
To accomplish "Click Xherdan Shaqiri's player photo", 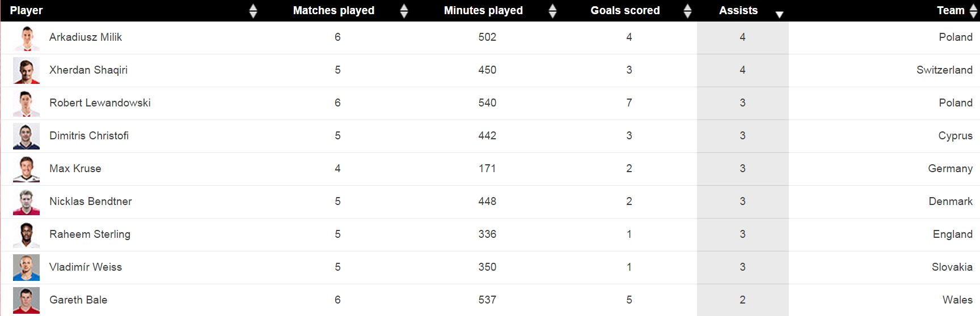I will click(x=27, y=71).
